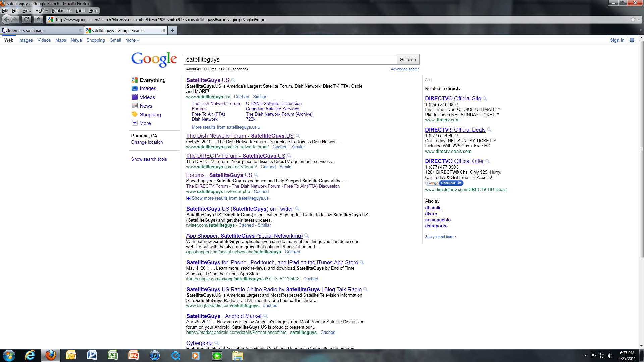644x362 pixels.
Task: Open Gmail in the top Google bar
Action: tap(115, 40)
